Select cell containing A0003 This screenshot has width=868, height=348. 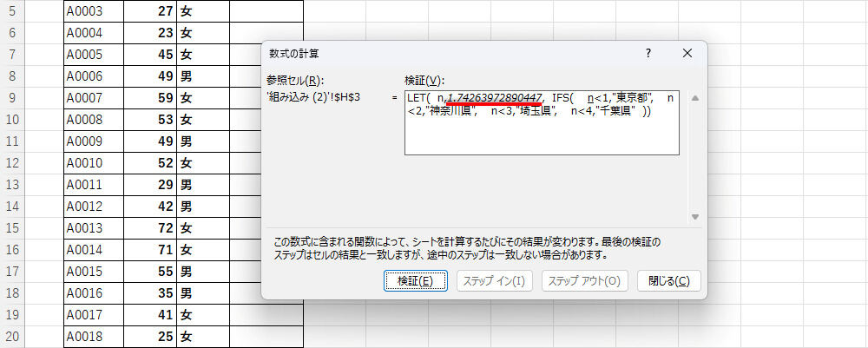[x=94, y=10]
